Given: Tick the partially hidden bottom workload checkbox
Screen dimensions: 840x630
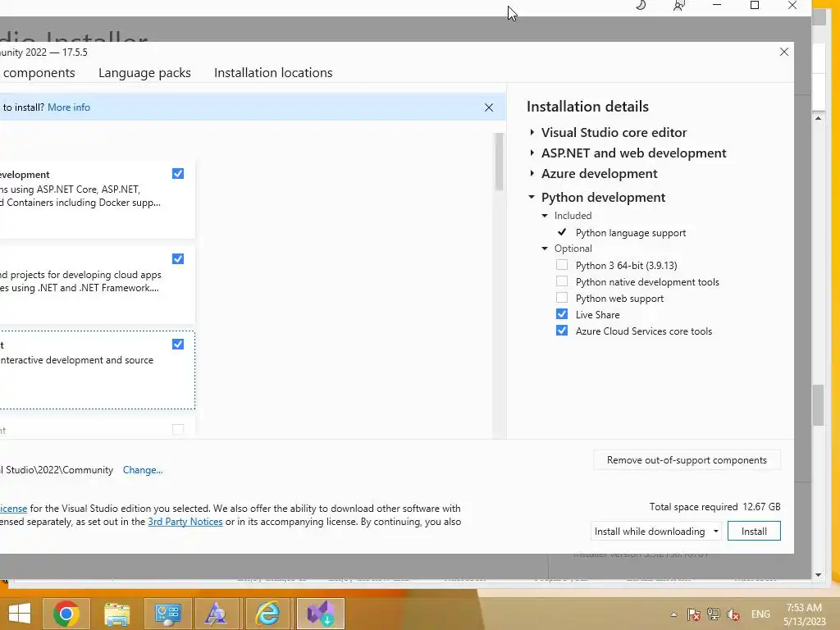Looking at the screenshot, I should 178,429.
